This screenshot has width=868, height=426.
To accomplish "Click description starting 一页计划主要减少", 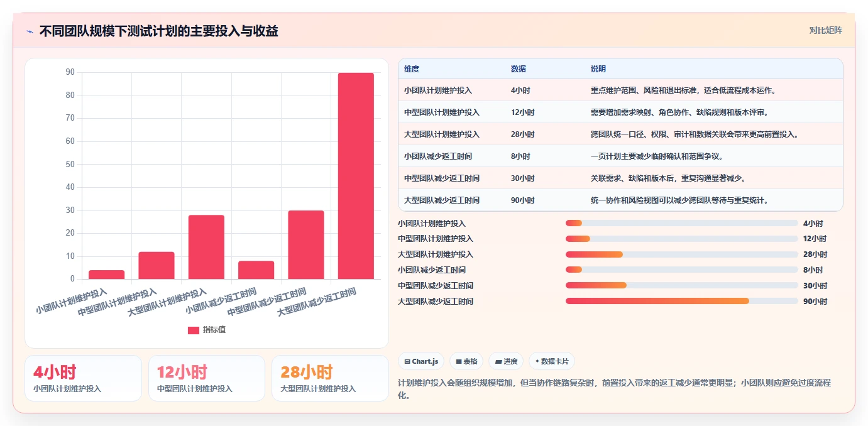I will click(x=658, y=156).
